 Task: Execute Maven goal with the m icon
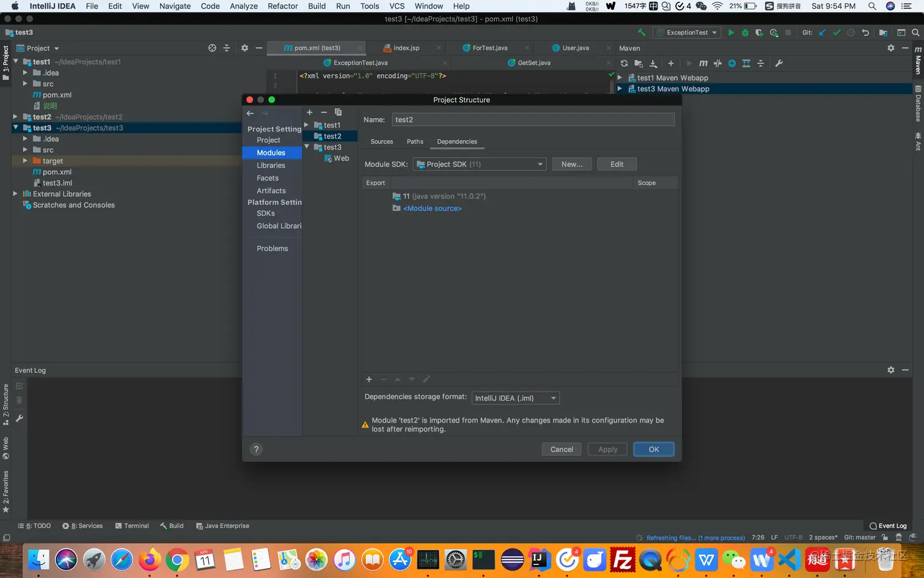703,63
